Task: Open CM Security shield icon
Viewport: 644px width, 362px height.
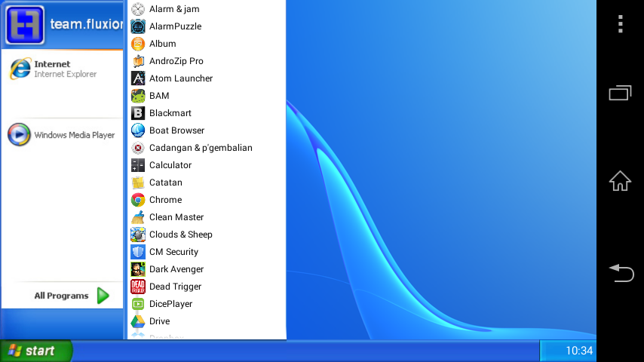Action: click(138, 252)
